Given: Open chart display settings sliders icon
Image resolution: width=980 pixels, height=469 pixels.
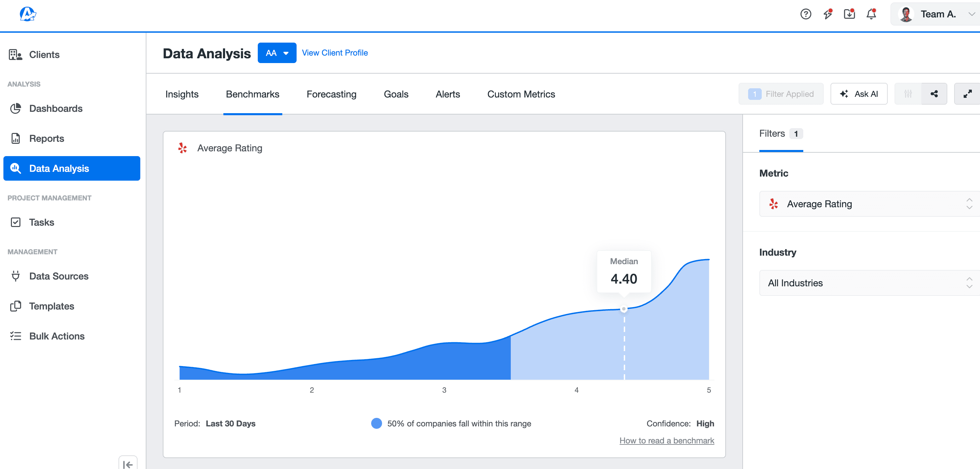Looking at the screenshot, I should click(908, 94).
